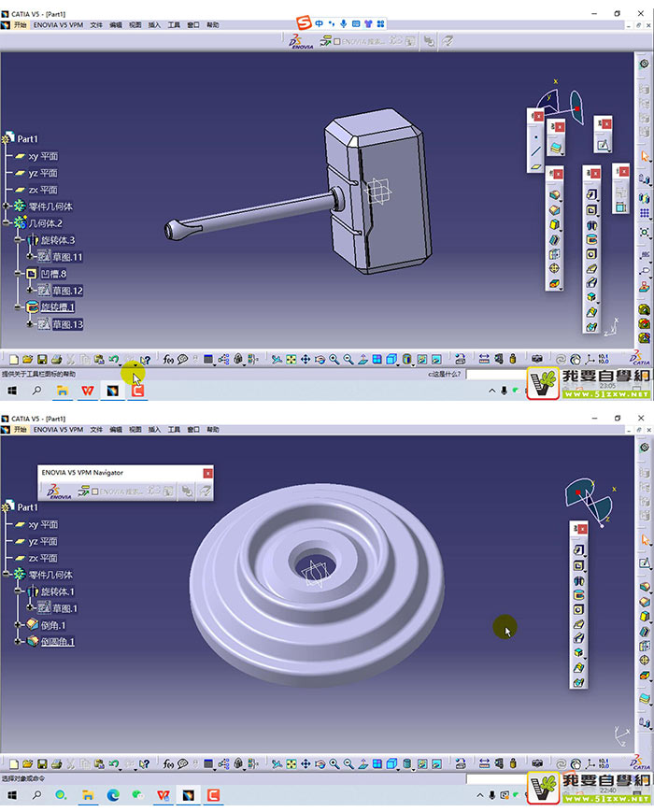Select zx 平面 in hammer tree
The height and width of the screenshot is (812, 654).
coord(42,190)
